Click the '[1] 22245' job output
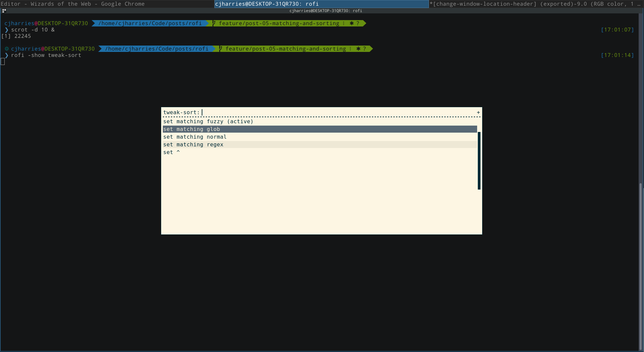The image size is (644, 352). pos(16,36)
